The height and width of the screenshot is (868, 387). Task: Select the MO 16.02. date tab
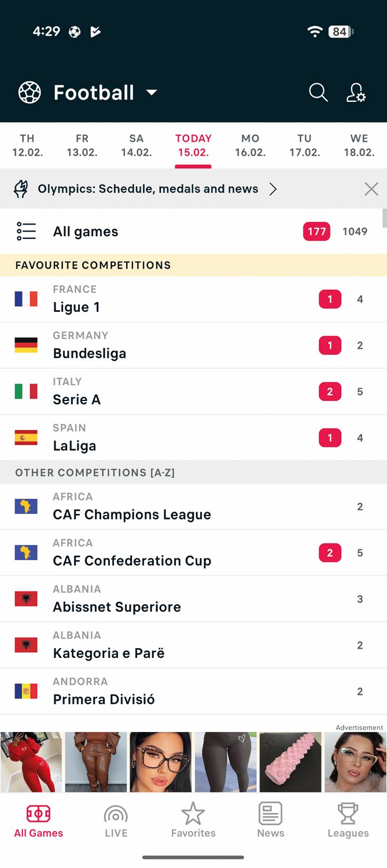(250, 145)
